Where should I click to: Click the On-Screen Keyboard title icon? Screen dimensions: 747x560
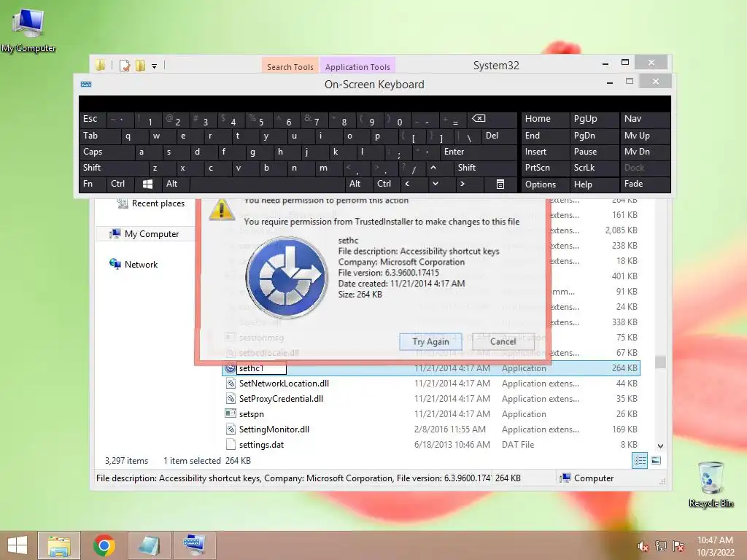coord(86,85)
